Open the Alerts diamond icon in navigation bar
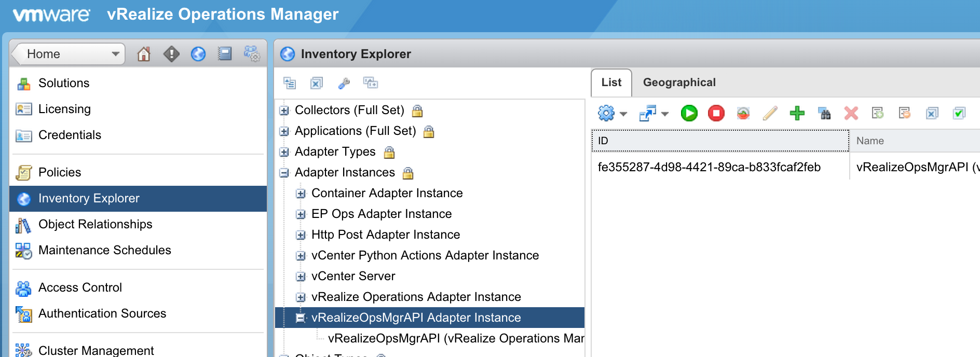Viewport: 980px width, 357px height. [171, 54]
